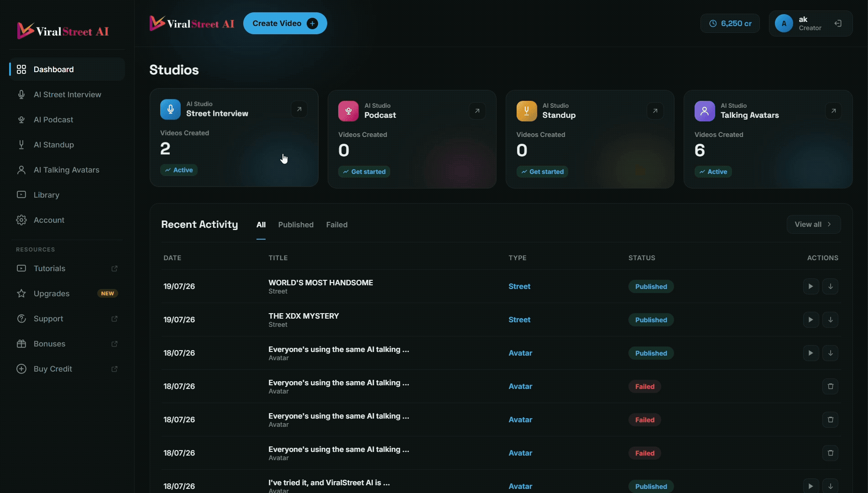Click Active badge on Talking Avatars card

coord(713,172)
